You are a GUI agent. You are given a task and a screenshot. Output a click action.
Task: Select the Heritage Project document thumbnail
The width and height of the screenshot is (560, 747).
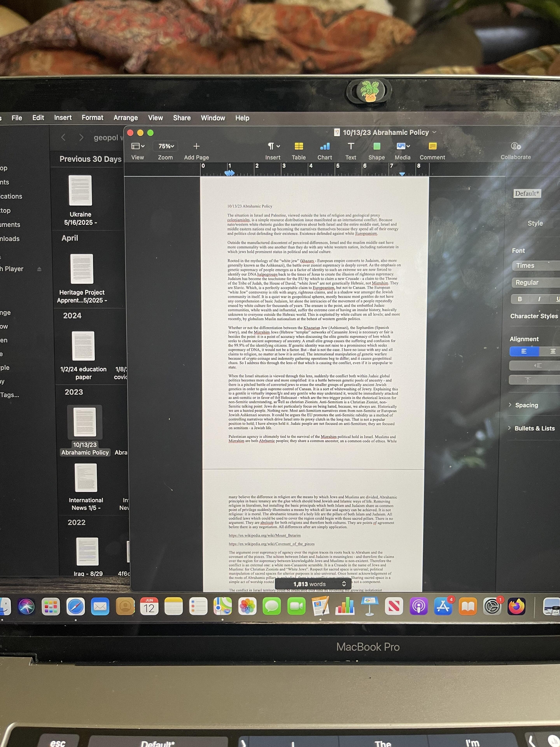pos(82,269)
